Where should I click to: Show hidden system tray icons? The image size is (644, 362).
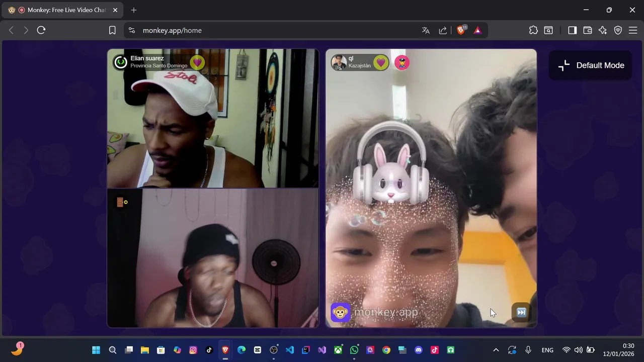(496, 350)
